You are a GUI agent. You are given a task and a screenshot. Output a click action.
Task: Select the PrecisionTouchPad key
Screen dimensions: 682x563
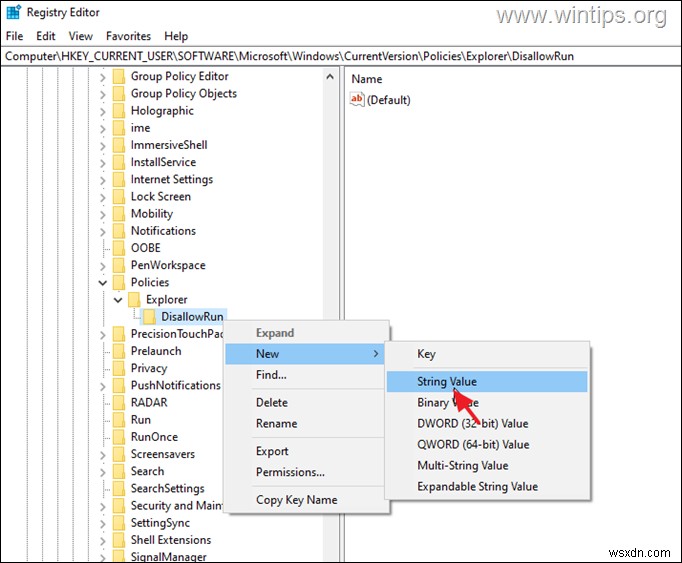pos(177,334)
